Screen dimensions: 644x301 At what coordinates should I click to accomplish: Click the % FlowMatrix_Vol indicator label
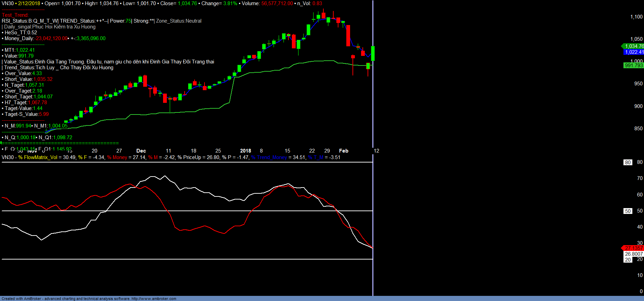tap(38, 157)
